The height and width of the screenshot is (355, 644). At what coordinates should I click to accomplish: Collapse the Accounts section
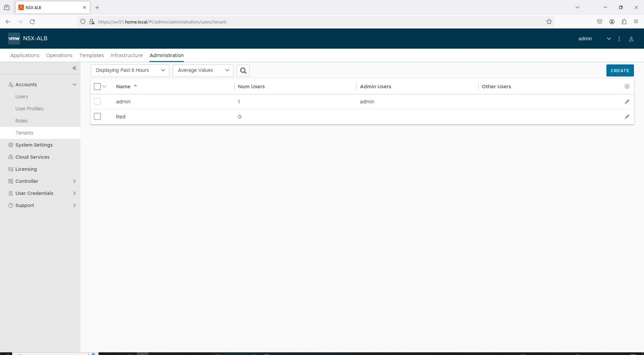coord(74,85)
